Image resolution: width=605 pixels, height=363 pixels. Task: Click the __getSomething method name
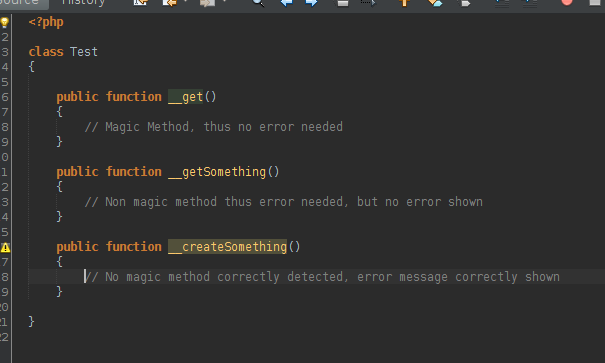(x=217, y=172)
